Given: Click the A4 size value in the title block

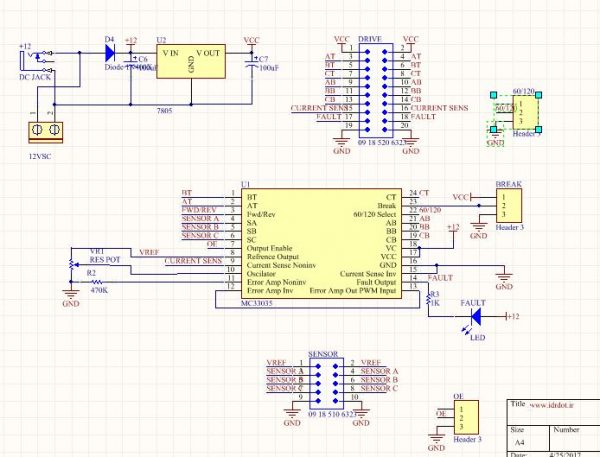Looking at the screenshot, I should point(519,442).
